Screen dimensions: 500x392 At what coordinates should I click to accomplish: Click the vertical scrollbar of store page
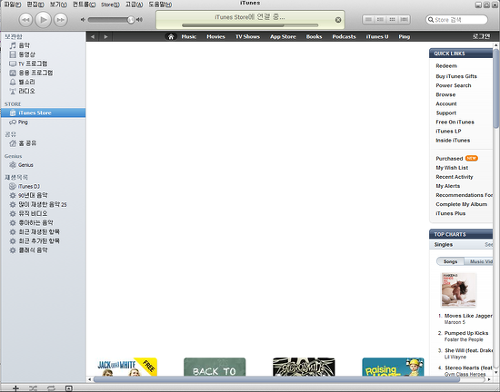[496, 88]
